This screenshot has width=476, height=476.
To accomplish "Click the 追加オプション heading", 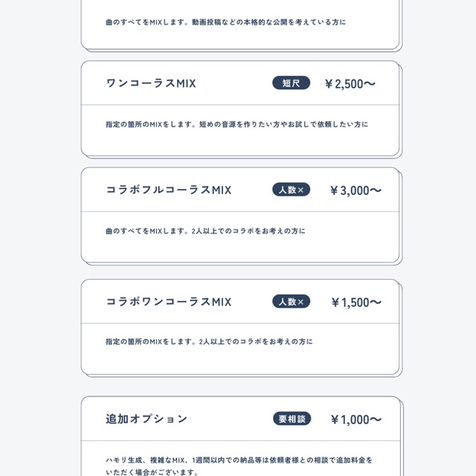I will point(147,419).
